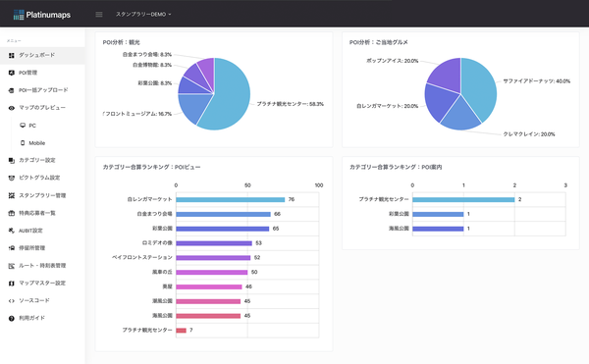Viewport: 589px width, 364px height.
Task: Click the カテゴリー合算ランキング：POIビュー heading
Action: (152, 167)
